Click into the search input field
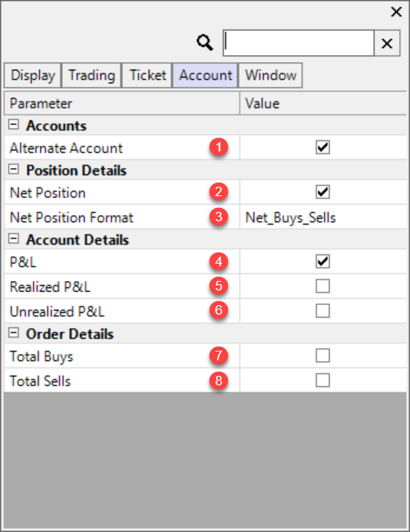 click(298, 43)
